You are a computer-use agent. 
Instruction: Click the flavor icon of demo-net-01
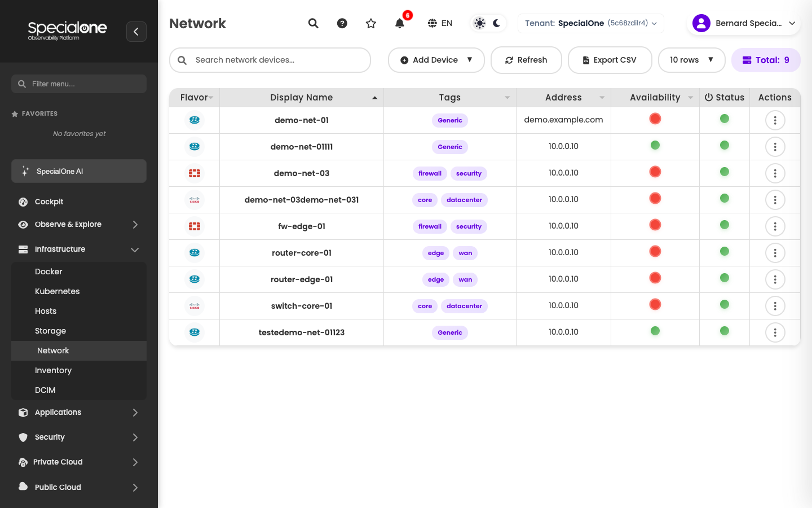(x=195, y=120)
